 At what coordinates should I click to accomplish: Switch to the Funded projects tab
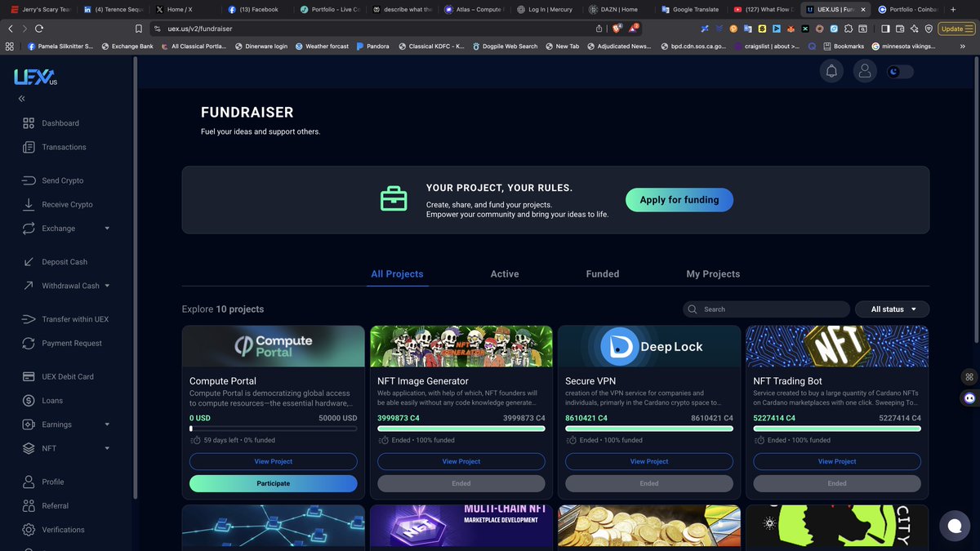click(602, 273)
